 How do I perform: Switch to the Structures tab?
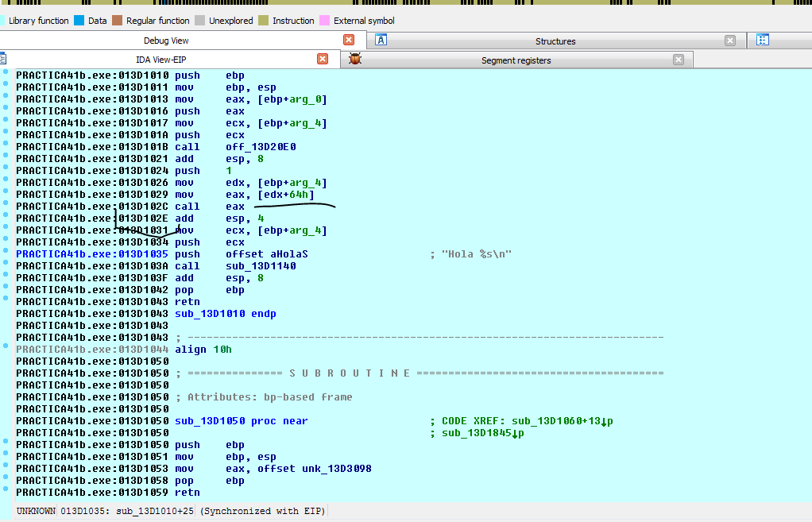point(555,41)
